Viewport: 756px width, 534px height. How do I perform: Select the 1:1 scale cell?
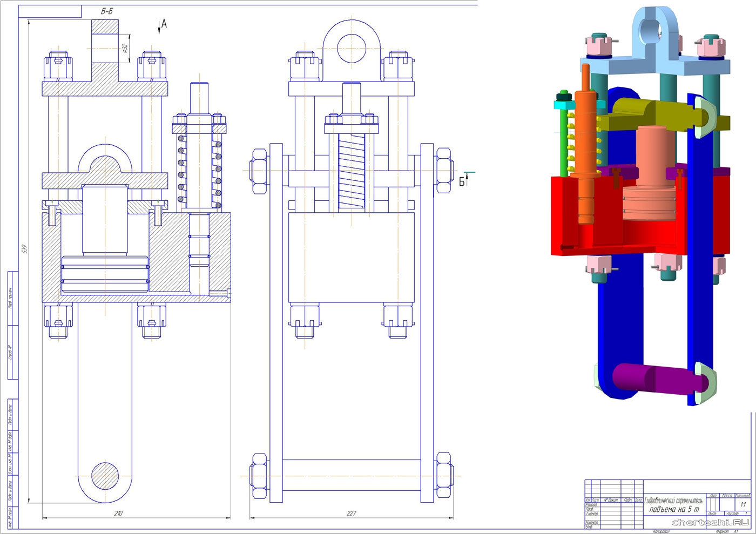pyautogui.click(x=743, y=504)
